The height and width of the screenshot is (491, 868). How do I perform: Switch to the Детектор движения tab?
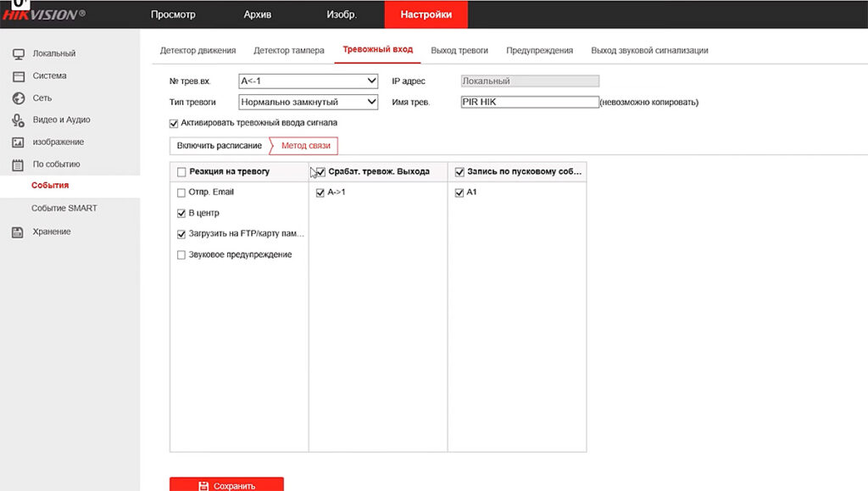point(198,50)
